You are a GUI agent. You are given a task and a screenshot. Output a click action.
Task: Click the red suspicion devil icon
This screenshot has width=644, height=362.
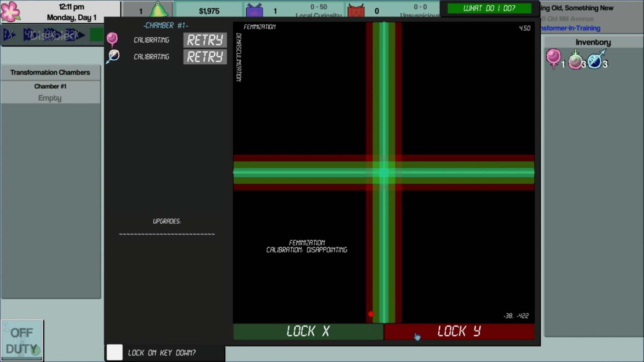pos(356,10)
